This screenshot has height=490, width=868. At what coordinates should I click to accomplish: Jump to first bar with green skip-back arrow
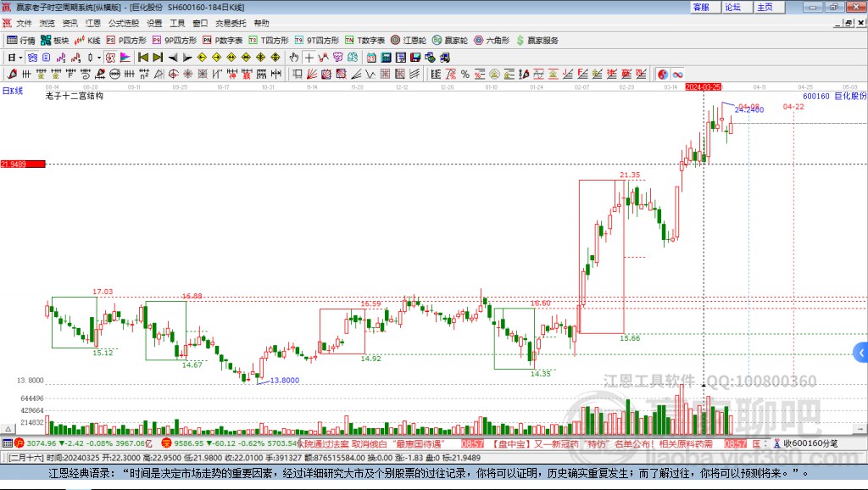(142, 58)
